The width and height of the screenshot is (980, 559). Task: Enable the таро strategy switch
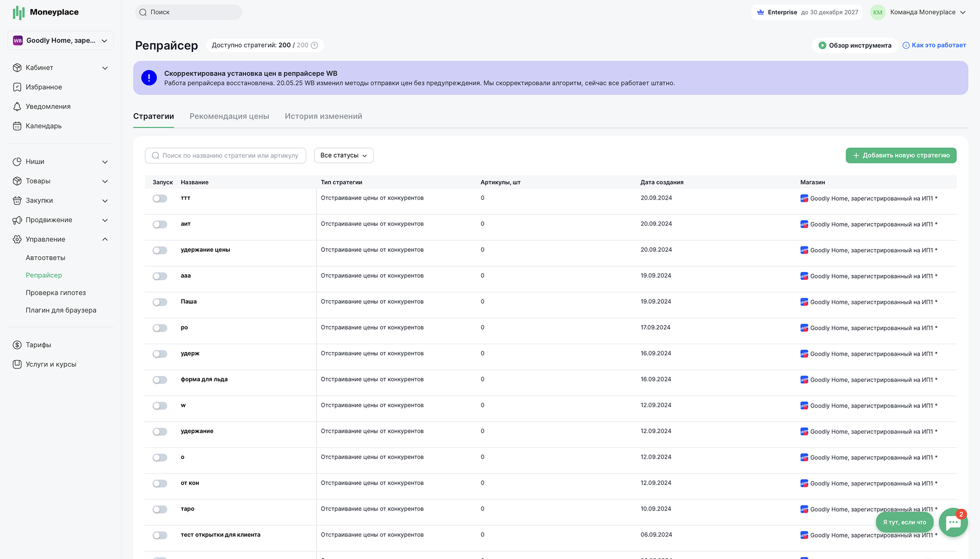160,509
